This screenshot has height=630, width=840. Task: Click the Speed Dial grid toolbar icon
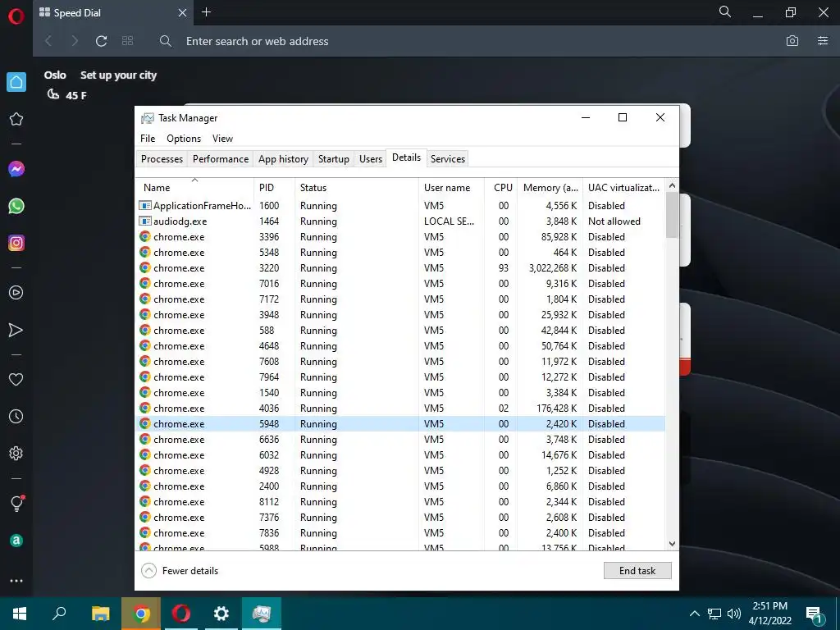tap(127, 41)
